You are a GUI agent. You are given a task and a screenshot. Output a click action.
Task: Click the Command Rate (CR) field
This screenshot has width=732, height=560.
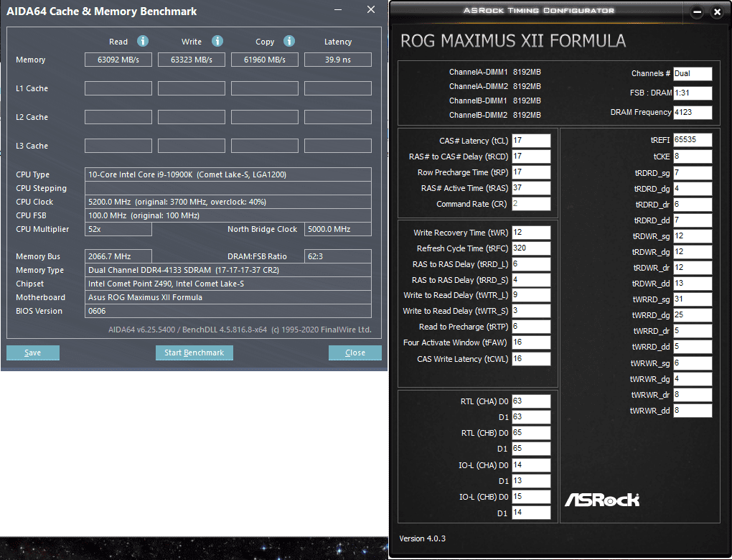click(x=531, y=204)
